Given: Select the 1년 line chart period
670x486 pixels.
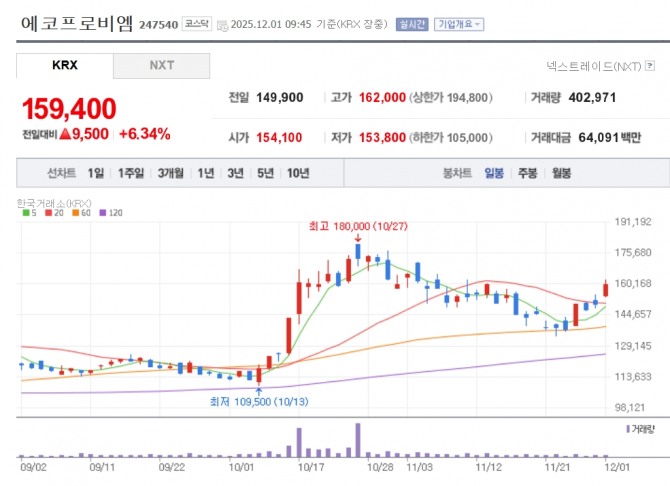Looking at the screenshot, I should point(206,173).
